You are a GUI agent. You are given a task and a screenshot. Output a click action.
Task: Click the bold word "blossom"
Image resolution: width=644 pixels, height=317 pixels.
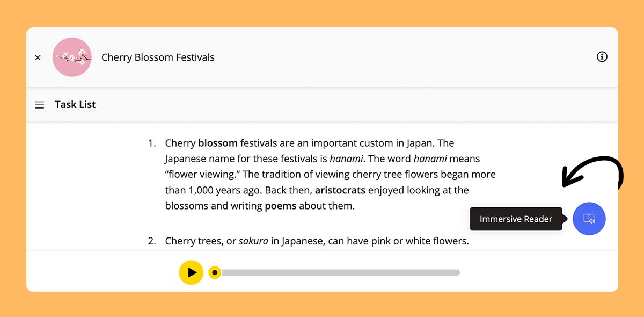point(217,143)
